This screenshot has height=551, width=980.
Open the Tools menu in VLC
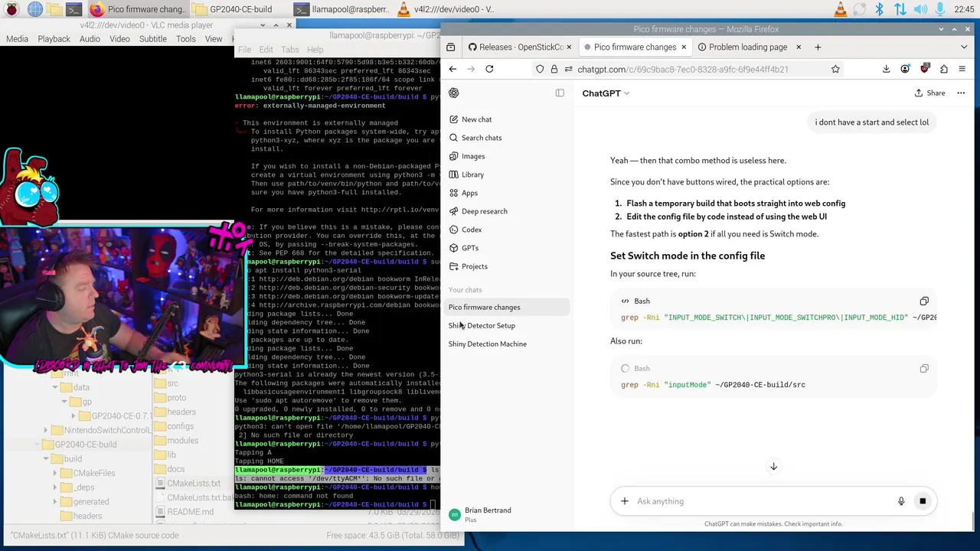(x=185, y=39)
